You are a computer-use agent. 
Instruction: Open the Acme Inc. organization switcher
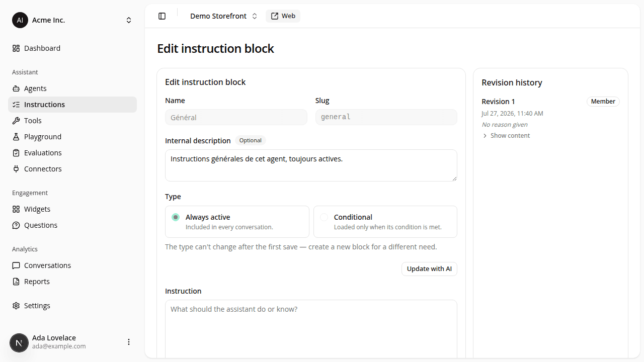[72, 20]
